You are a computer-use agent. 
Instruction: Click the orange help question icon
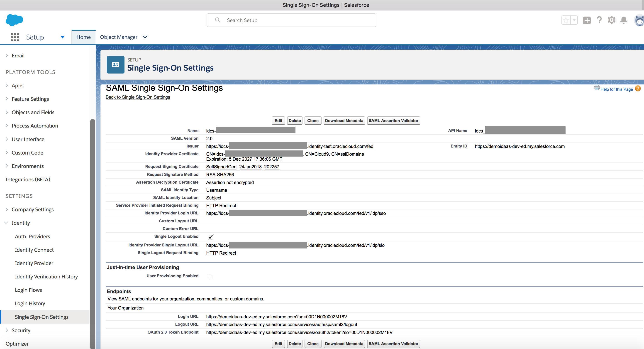tap(638, 88)
